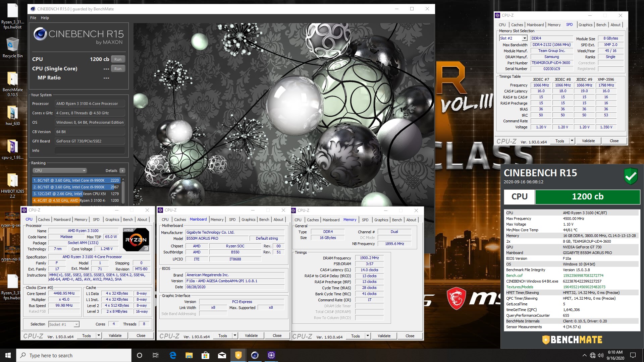Open the Ryzen_3_3 fps.hwbot file at bottom

click(13, 287)
